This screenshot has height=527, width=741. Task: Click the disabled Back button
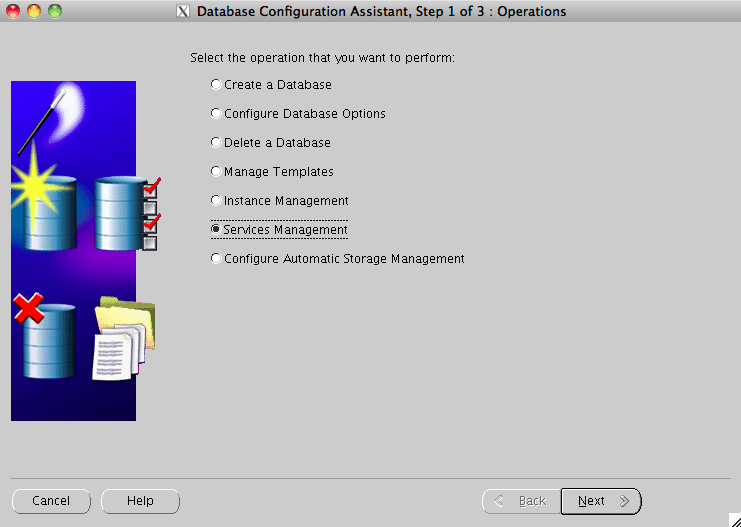[521, 501]
